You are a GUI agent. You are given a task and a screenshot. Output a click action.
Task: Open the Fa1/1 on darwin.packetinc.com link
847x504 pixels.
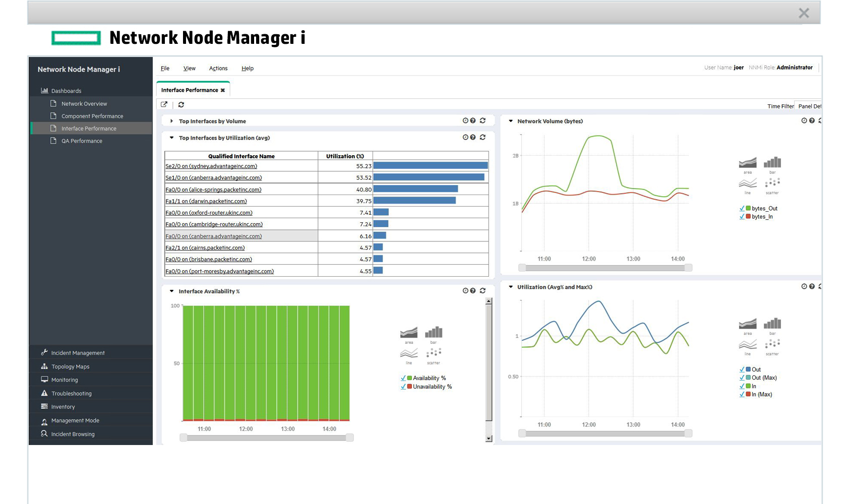[x=206, y=201]
